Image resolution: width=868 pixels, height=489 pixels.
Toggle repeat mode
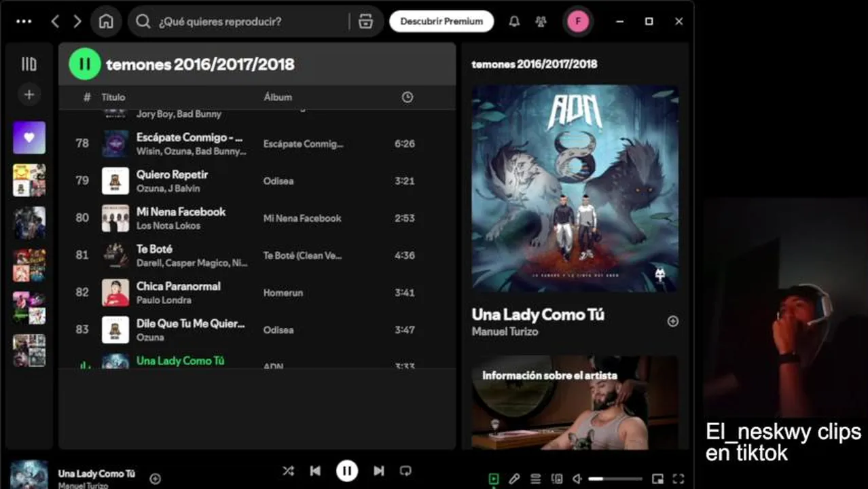[405, 471]
